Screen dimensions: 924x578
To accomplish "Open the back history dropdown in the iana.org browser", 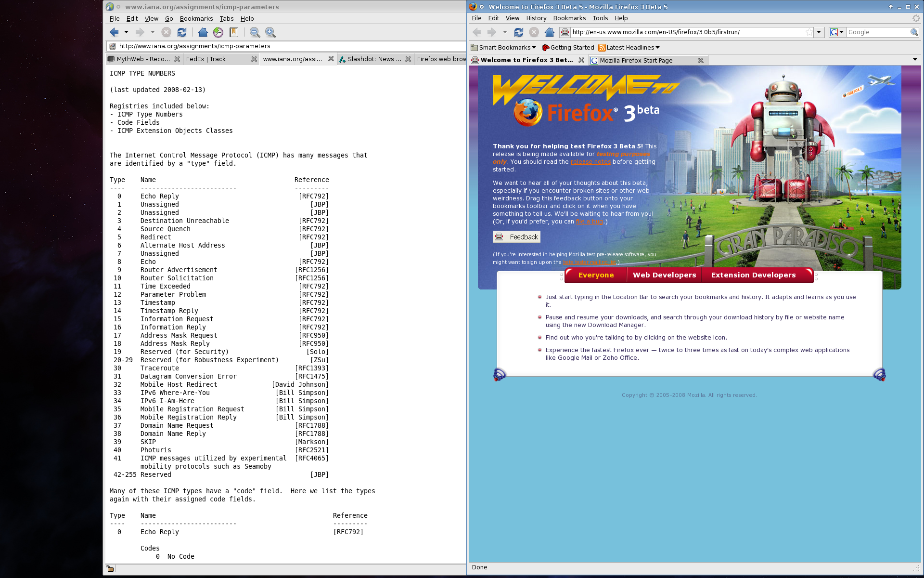I will (x=127, y=32).
